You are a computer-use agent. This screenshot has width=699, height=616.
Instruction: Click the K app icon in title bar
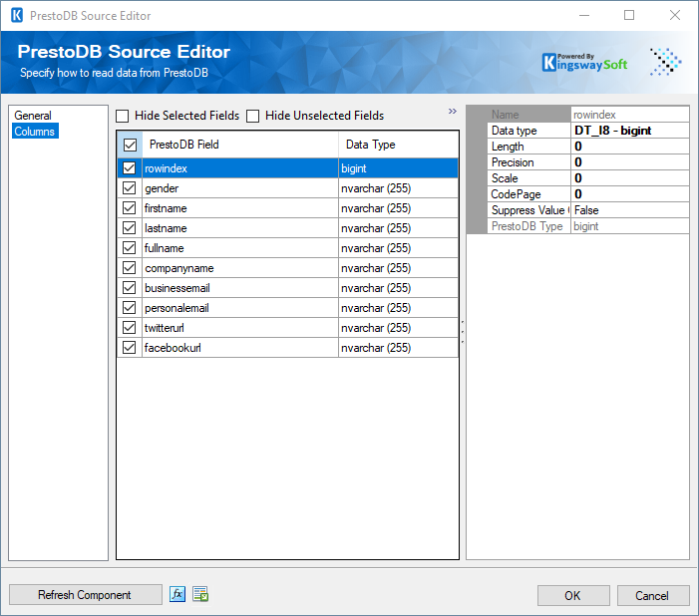(17, 15)
